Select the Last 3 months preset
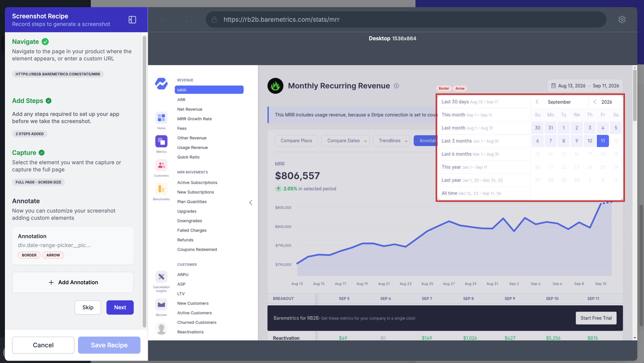The width and height of the screenshot is (644, 363). (484, 141)
